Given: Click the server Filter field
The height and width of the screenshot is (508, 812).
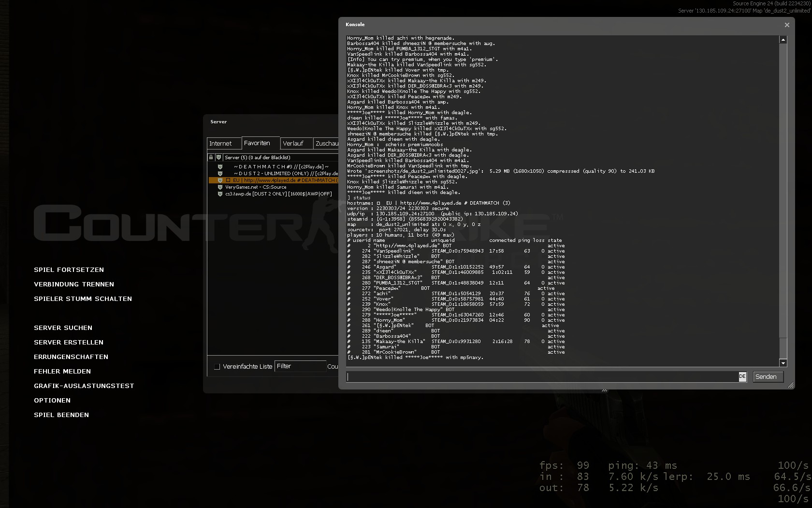Looking at the screenshot, I should [300, 366].
